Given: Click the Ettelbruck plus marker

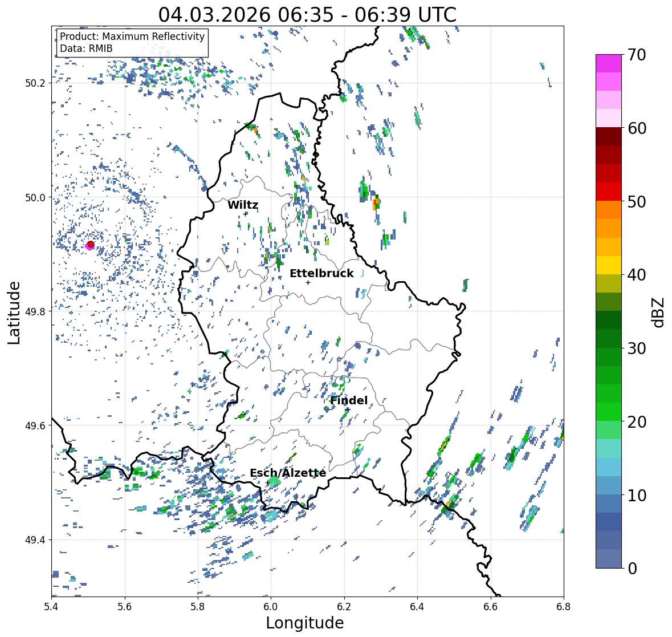Looking at the screenshot, I should [x=308, y=282].
